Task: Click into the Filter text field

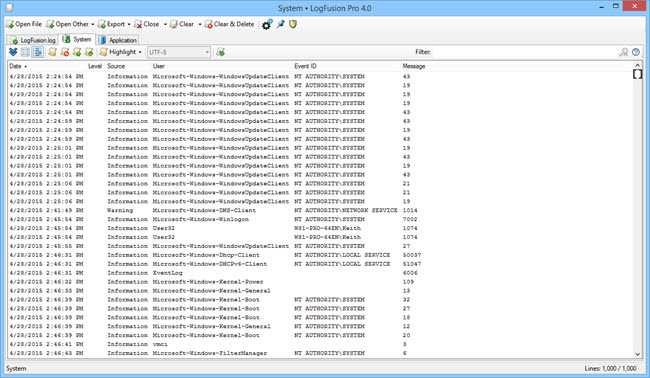Action: pyautogui.click(x=525, y=52)
